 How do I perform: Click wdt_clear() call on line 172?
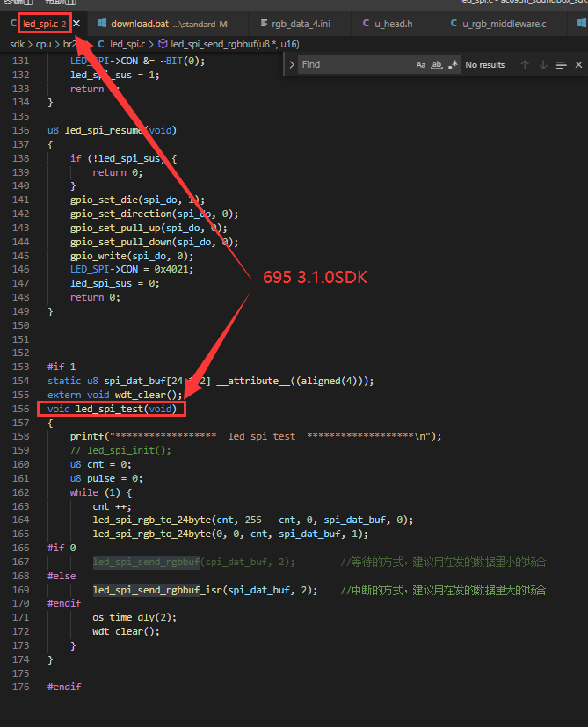(x=127, y=631)
